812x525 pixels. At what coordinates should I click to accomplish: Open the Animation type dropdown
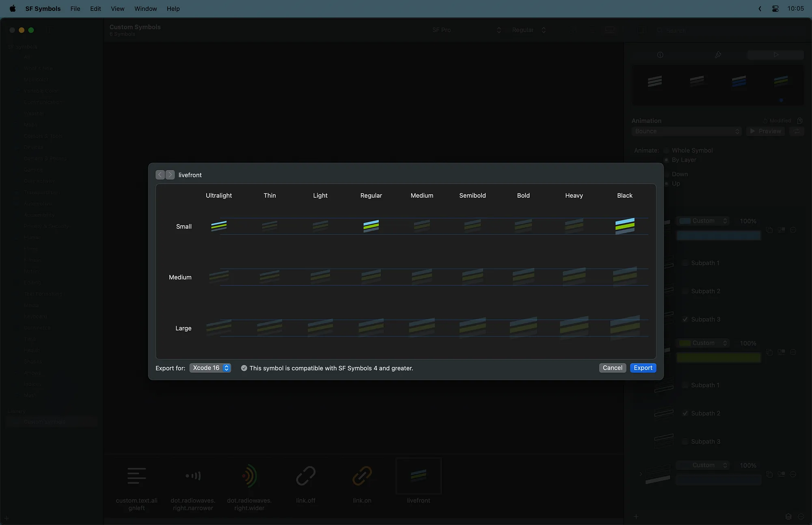686,131
